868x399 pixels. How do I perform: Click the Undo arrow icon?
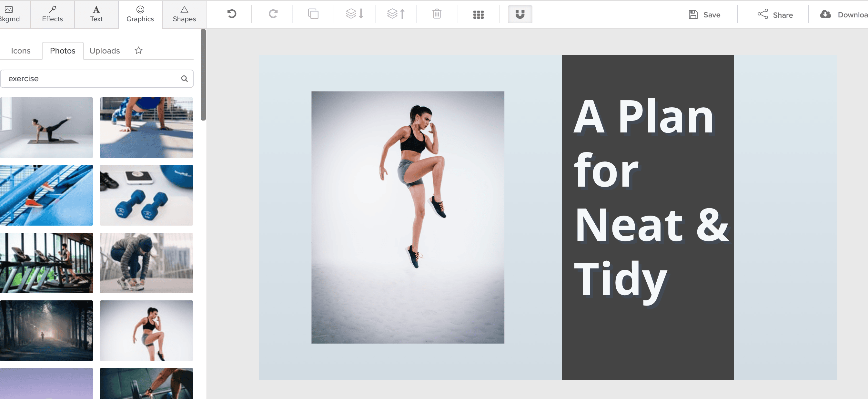(x=231, y=14)
